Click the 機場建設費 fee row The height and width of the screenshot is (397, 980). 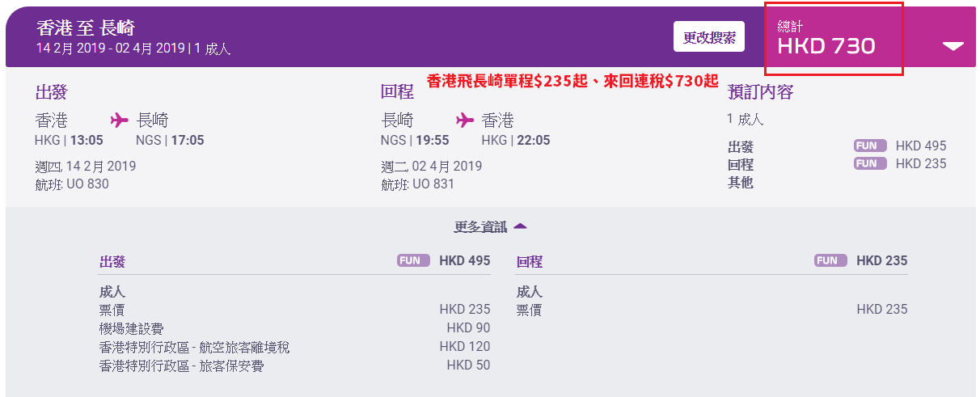[x=294, y=328]
